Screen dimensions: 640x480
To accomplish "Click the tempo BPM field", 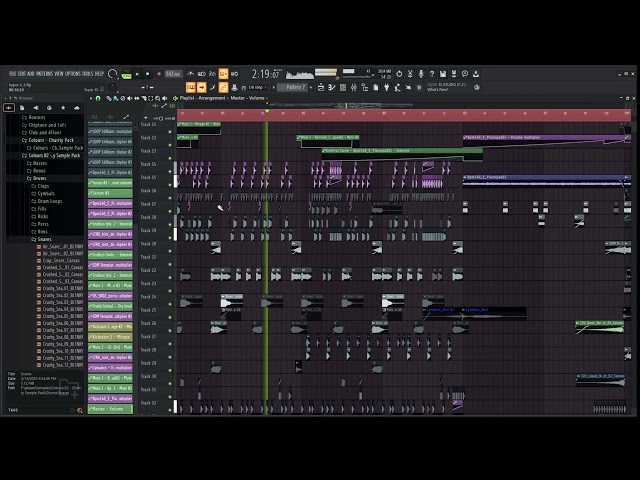I will [173, 74].
